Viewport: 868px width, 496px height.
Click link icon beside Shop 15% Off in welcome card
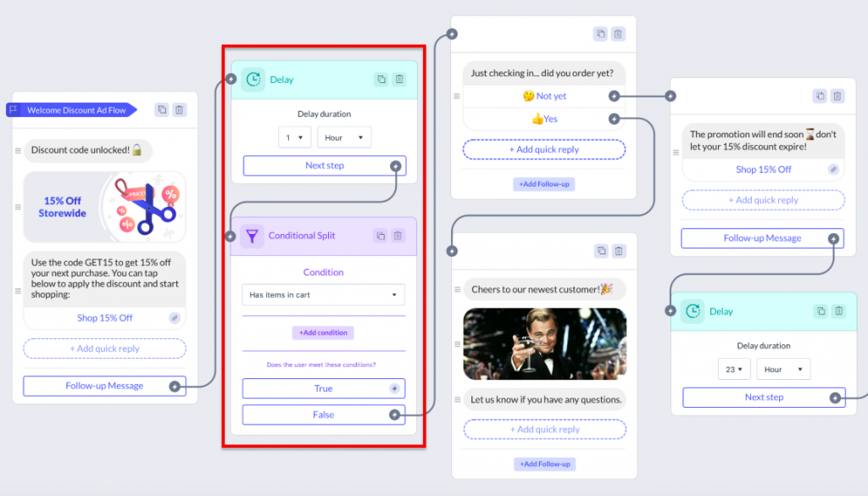tap(175, 318)
